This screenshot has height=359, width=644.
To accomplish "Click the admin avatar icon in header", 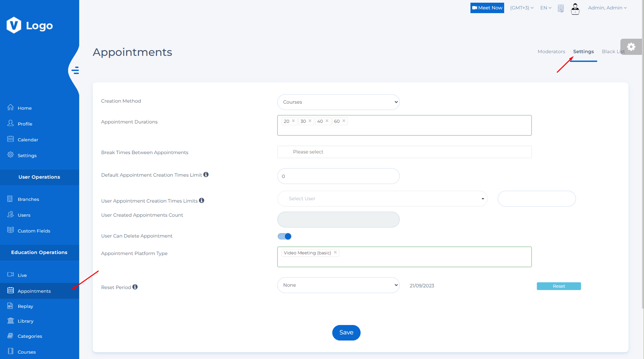I will click(575, 8).
